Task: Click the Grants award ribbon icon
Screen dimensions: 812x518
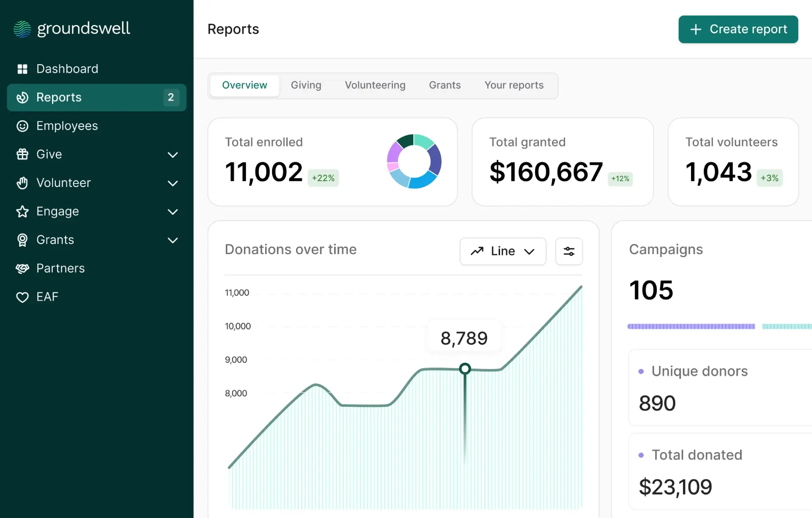Action: pyautogui.click(x=22, y=240)
